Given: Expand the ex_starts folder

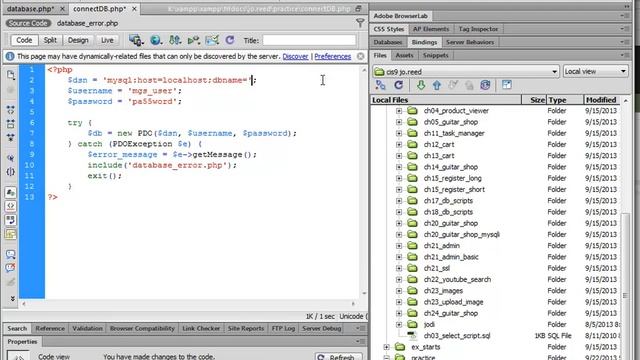Looking at the screenshot, I should tap(387, 347).
